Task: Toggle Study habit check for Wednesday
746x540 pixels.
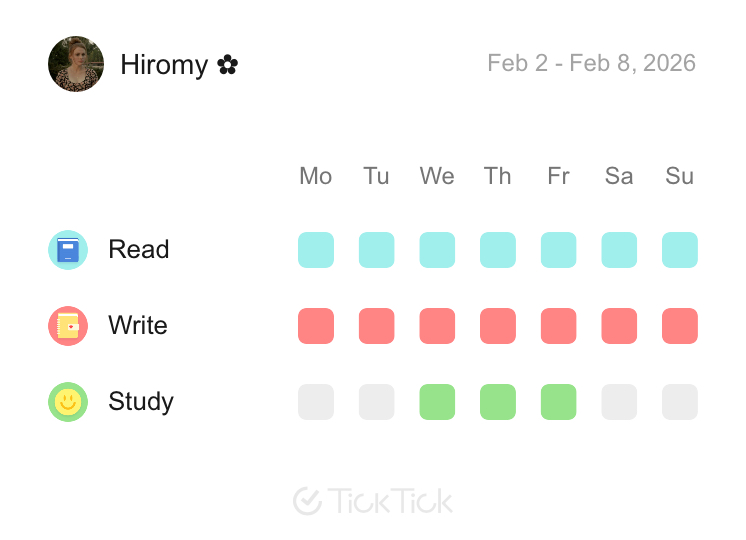Action: pyautogui.click(x=437, y=402)
